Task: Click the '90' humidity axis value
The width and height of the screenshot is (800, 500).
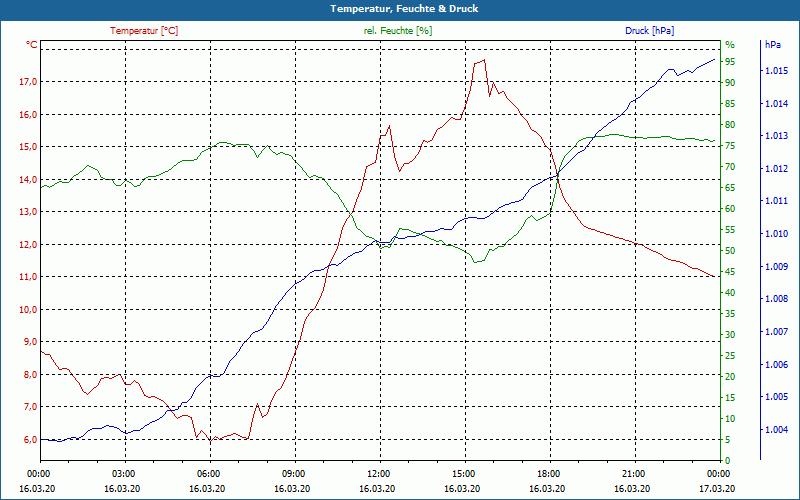Action: [x=730, y=83]
